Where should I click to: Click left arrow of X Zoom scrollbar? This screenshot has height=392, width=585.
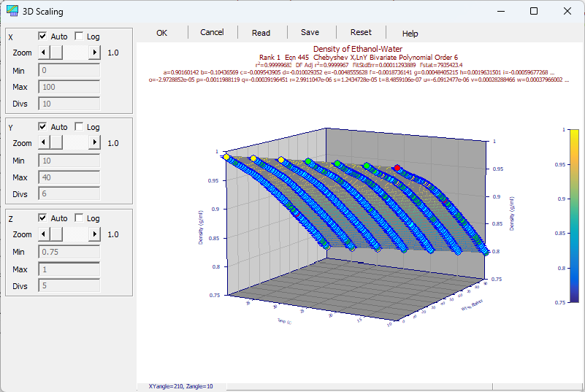(44, 53)
